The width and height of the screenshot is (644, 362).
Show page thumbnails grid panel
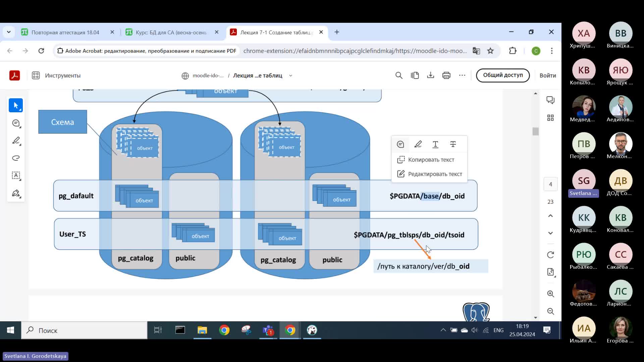[x=550, y=118]
